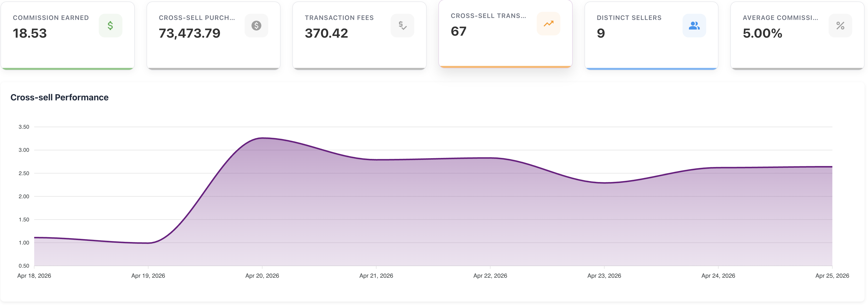This screenshot has height=305, width=868.
Task: Open the Transaction Fees card
Action: [359, 50]
